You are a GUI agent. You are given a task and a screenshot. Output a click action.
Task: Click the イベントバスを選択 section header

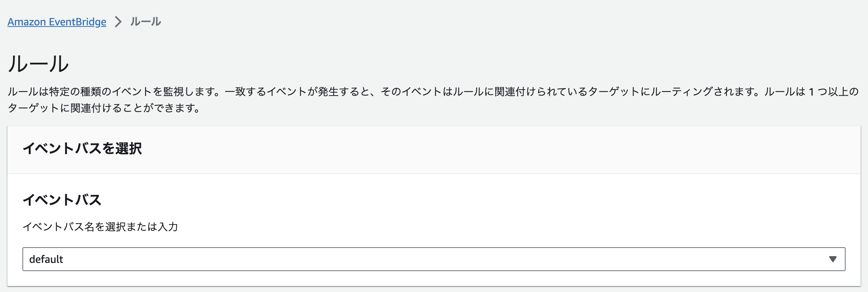[83, 149]
